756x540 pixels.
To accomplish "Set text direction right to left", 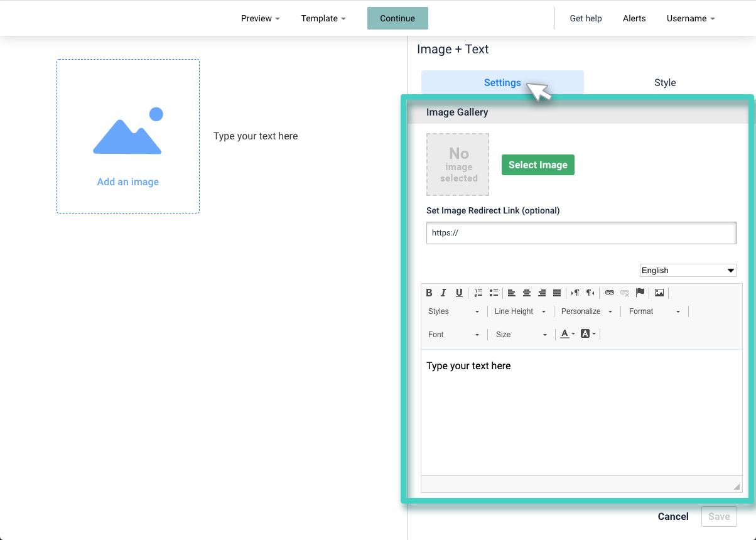I will tap(590, 293).
